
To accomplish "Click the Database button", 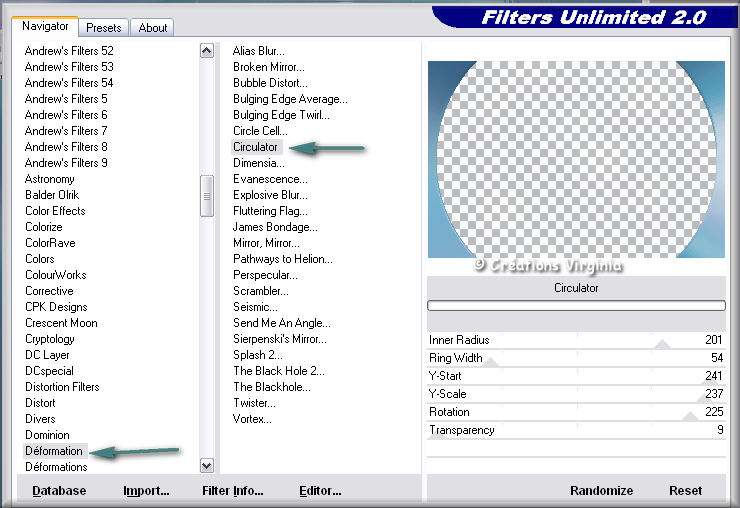I will [59, 491].
